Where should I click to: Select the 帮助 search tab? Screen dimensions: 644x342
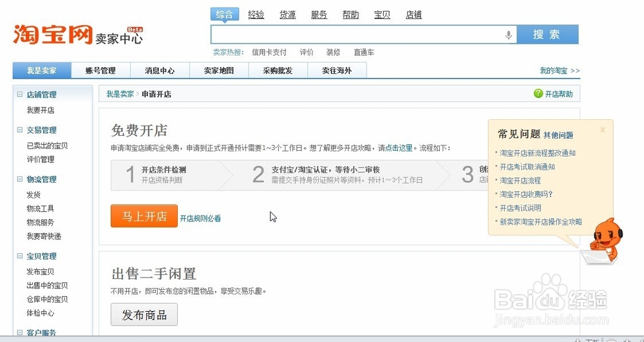point(351,15)
